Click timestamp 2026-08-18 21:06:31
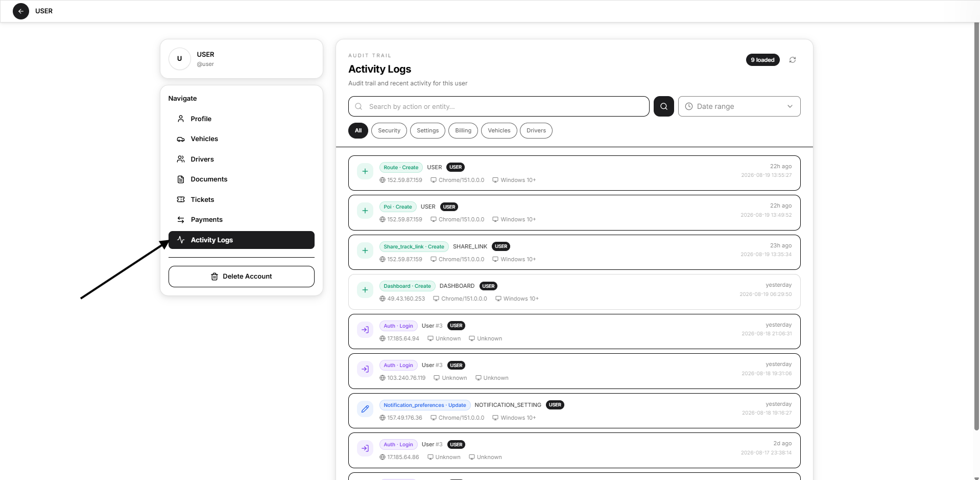 pos(767,334)
